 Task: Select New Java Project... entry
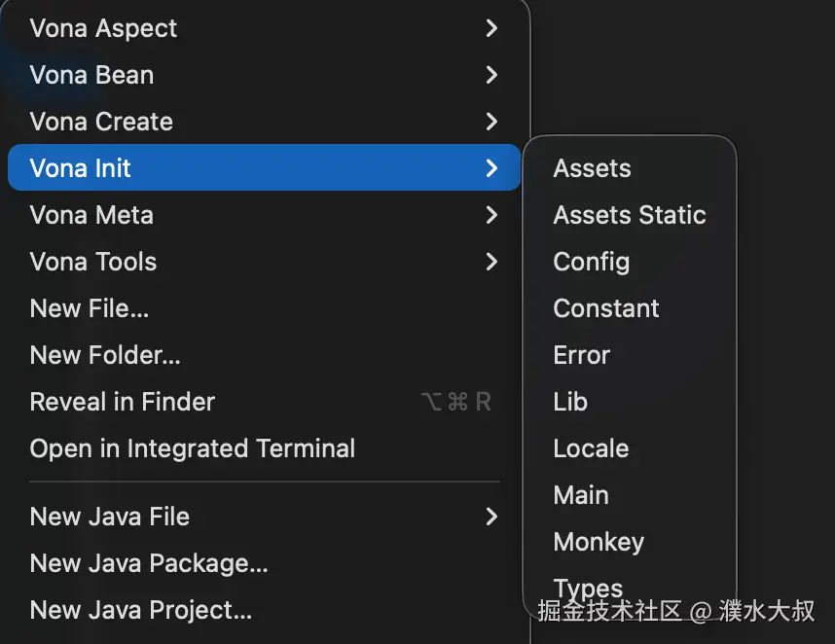point(141,610)
